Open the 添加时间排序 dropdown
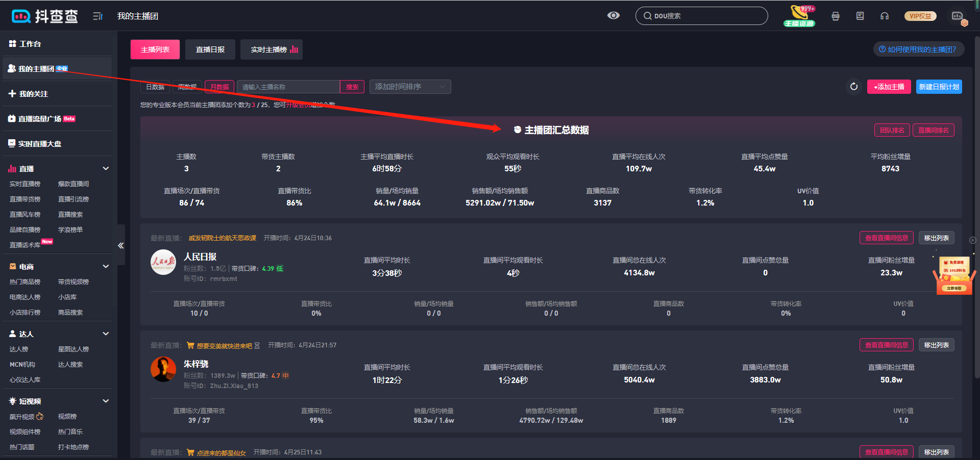 coord(410,87)
